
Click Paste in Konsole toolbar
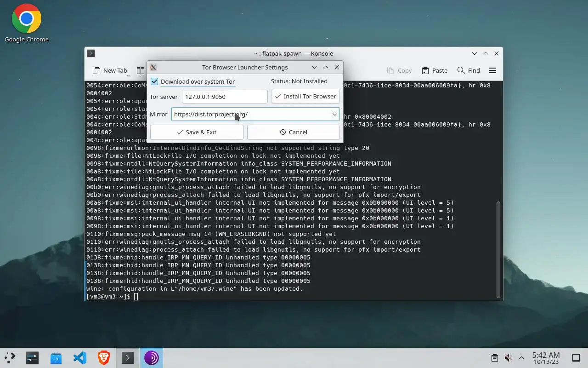[435, 70]
